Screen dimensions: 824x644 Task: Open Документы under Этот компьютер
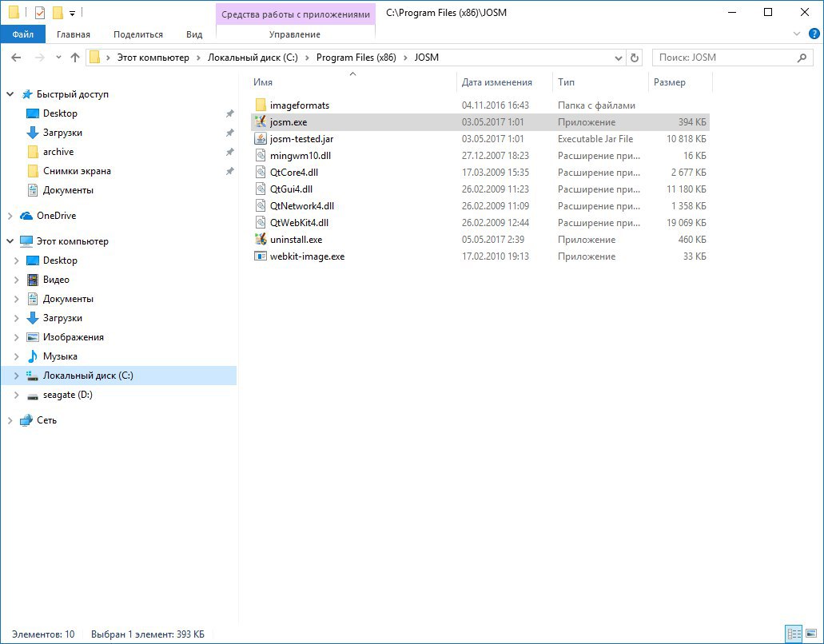(68, 299)
